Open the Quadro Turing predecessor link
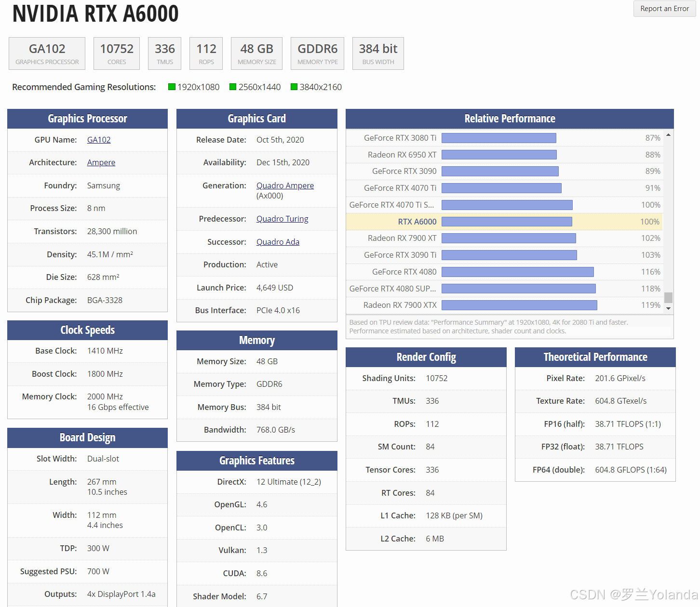The height and width of the screenshot is (607, 700). coord(282,219)
